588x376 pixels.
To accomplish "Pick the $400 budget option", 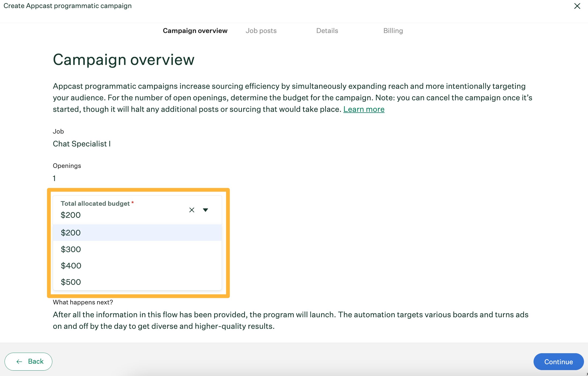I will click(x=137, y=266).
